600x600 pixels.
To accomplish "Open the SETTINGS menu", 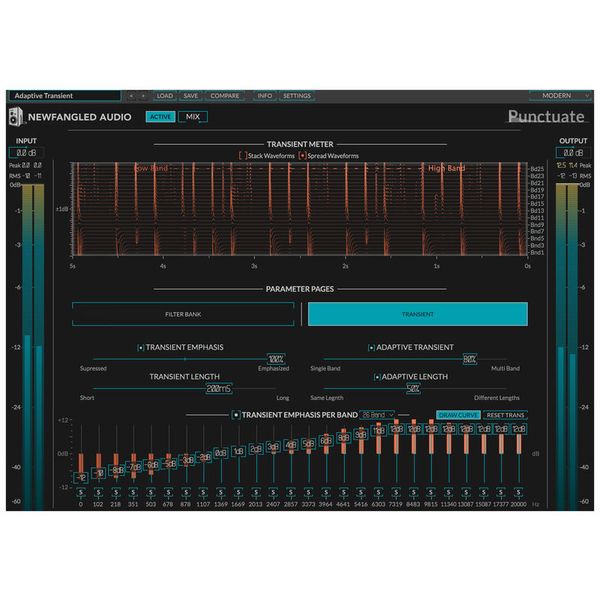I will [297, 96].
